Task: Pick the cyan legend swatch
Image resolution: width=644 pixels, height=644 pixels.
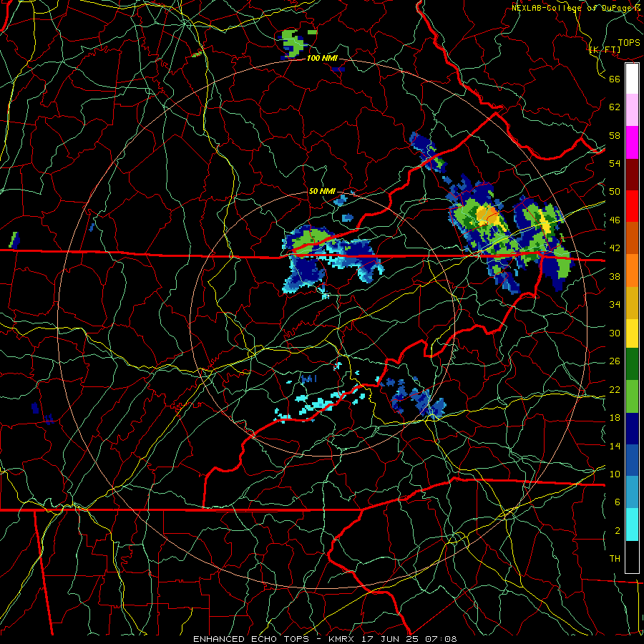Action: point(632,525)
